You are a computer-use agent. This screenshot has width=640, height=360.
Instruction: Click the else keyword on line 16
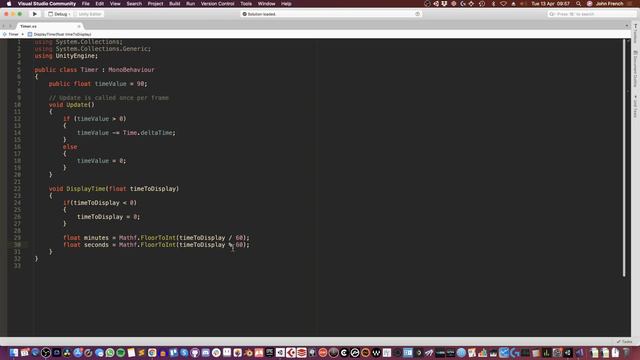click(70, 147)
